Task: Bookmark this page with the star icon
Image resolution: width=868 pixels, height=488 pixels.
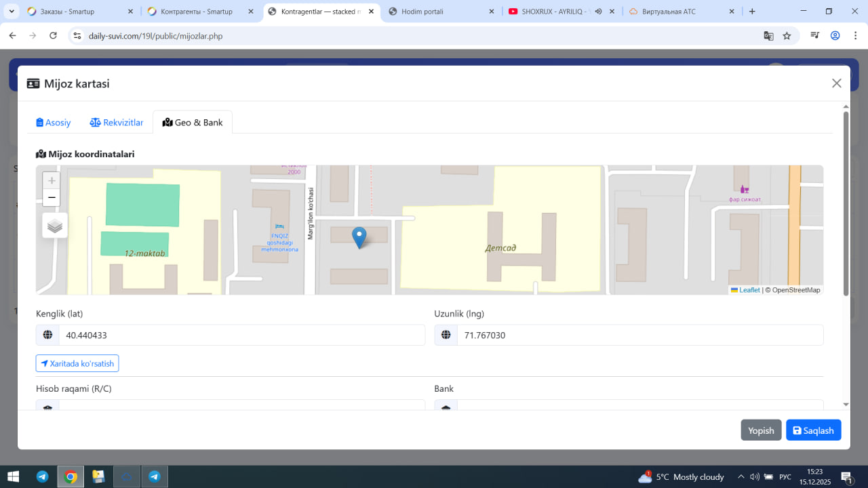Action: click(x=787, y=36)
